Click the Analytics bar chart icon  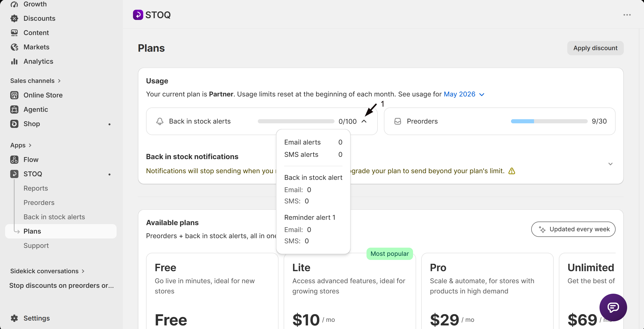[14, 61]
